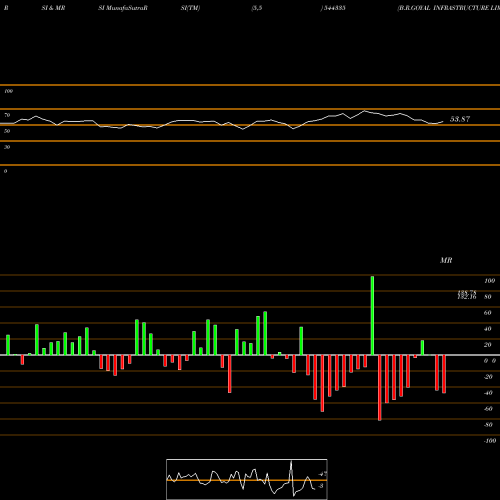Click the overlapping 132.16 value label
This screenshot has height=500, width=500.
pos(467,297)
